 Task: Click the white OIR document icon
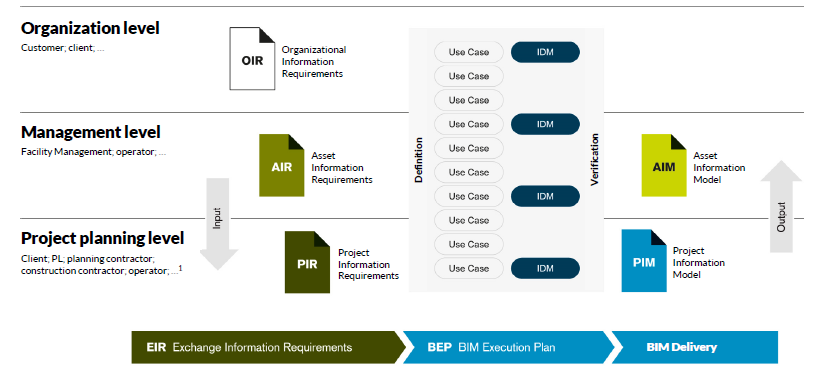point(252,59)
